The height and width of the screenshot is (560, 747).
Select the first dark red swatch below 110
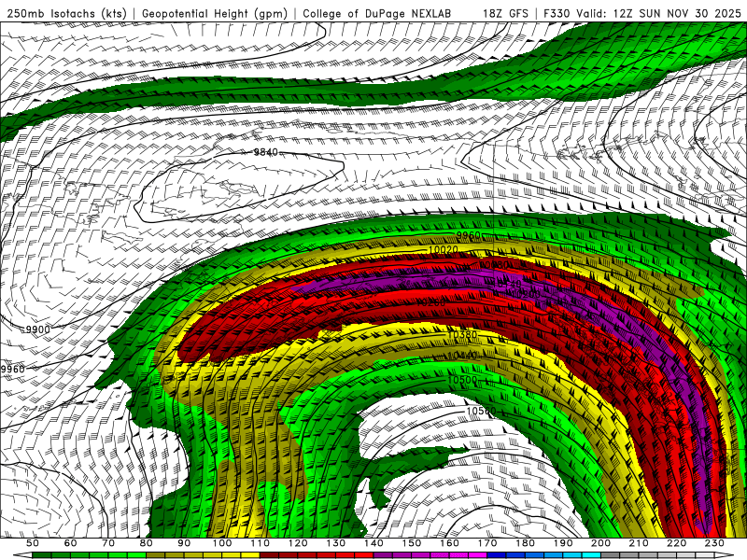269,555
